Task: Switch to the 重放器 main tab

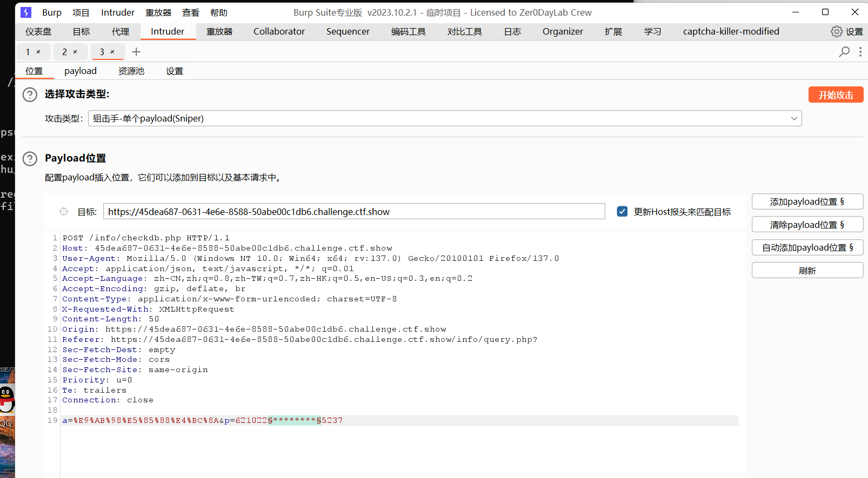Action: [219, 31]
